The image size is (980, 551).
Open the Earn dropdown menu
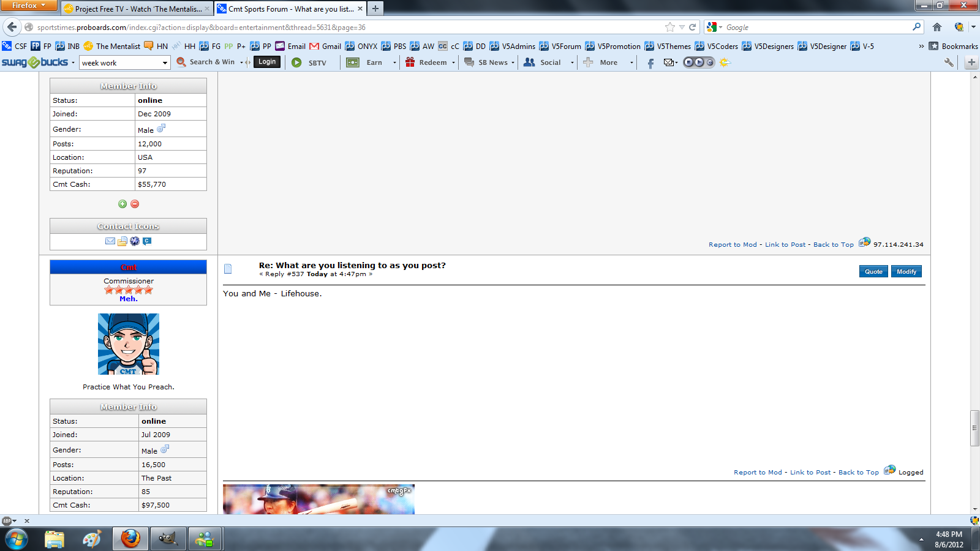394,62
